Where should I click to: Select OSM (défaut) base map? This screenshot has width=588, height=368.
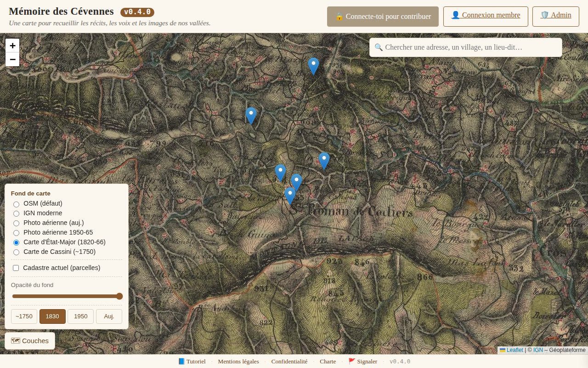point(17,204)
